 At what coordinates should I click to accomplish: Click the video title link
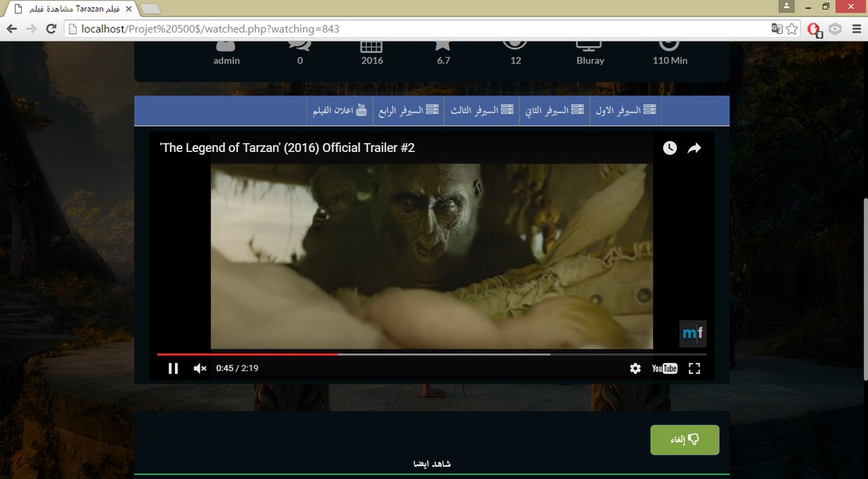(x=287, y=148)
